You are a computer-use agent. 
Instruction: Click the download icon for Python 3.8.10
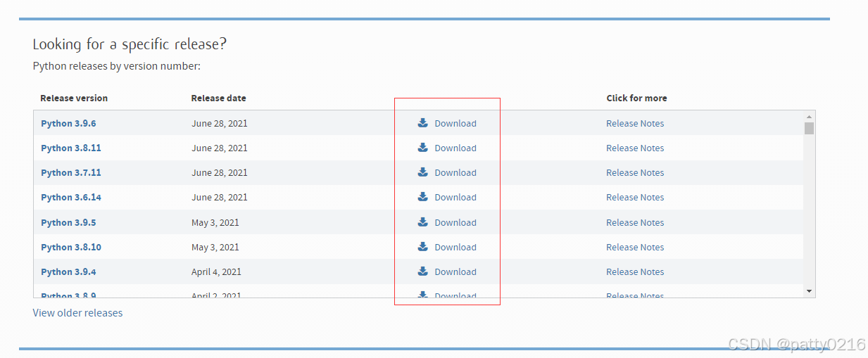click(x=422, y=246)
